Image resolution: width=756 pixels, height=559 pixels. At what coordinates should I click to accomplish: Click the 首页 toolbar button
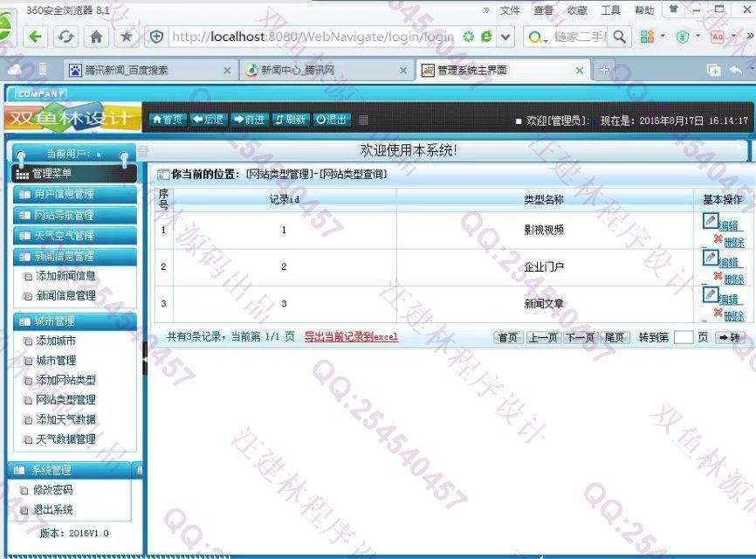(168, 120)
